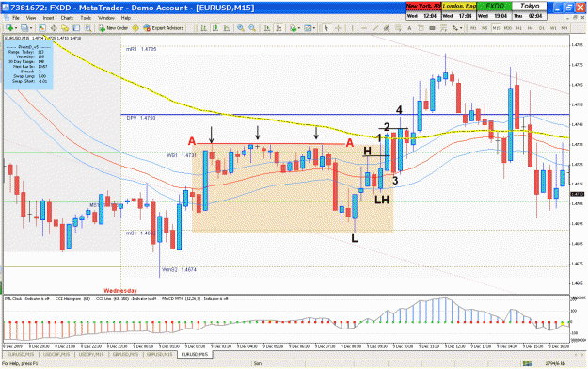Switch to line chart display

point(227,28)
